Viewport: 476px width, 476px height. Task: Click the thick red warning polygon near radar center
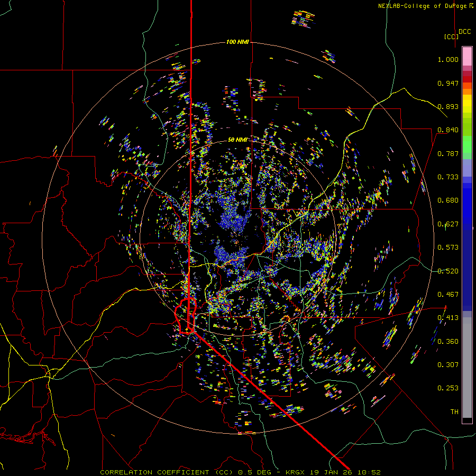[186, 316]
